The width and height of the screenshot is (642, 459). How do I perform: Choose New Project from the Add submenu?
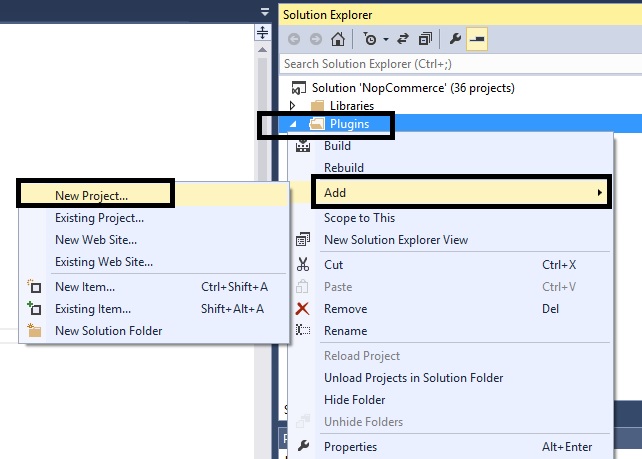(91, 195)
